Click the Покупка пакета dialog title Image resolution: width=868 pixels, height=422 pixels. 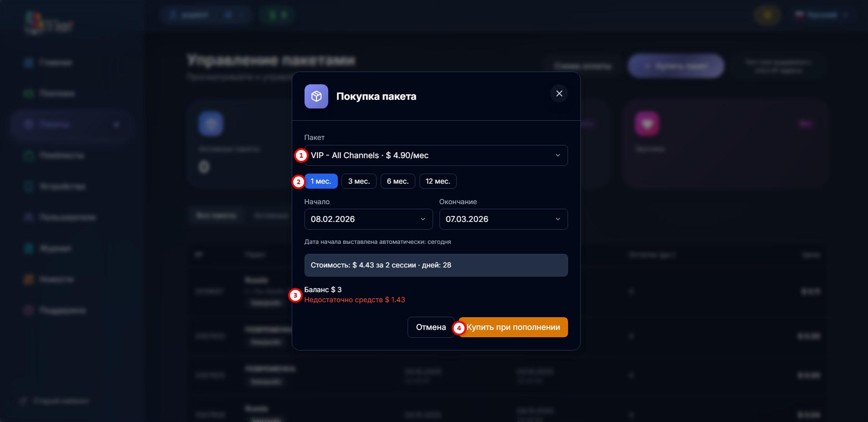point(376,96)
